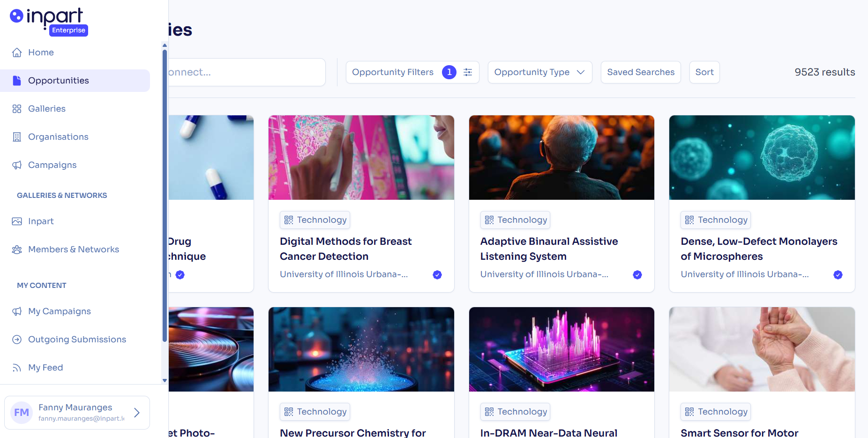
Task: Click the filter sliders icon in Opportunity Filters
Action: [468, 72]
